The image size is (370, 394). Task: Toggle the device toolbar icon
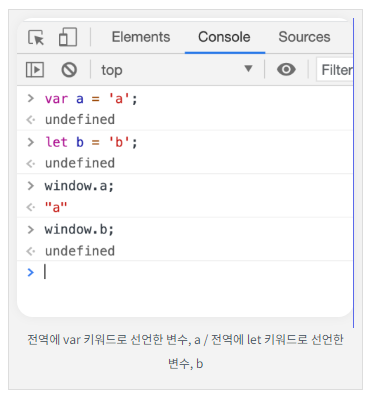[x=68, y=37]
